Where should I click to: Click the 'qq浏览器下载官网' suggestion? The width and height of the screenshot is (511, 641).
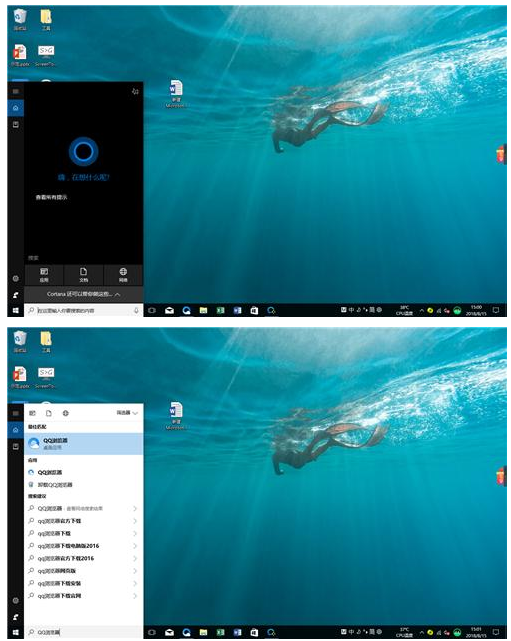(x=83, y=596)
